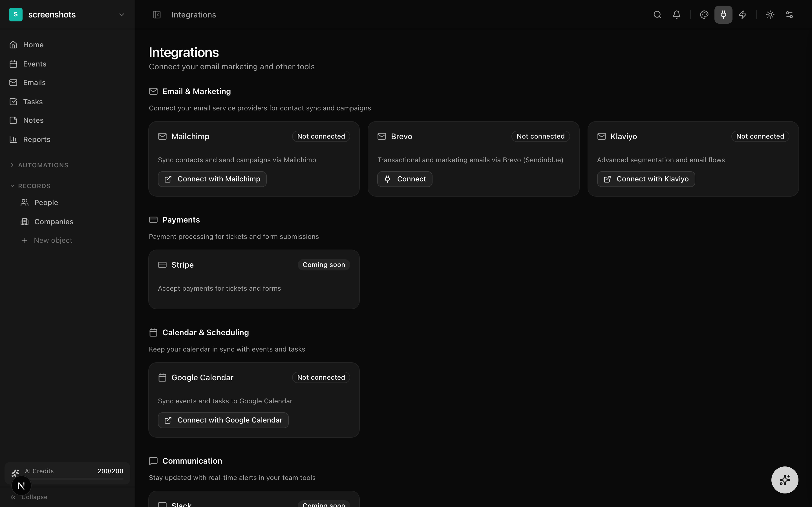Collapse the Records section

click(x=34, y=186)
